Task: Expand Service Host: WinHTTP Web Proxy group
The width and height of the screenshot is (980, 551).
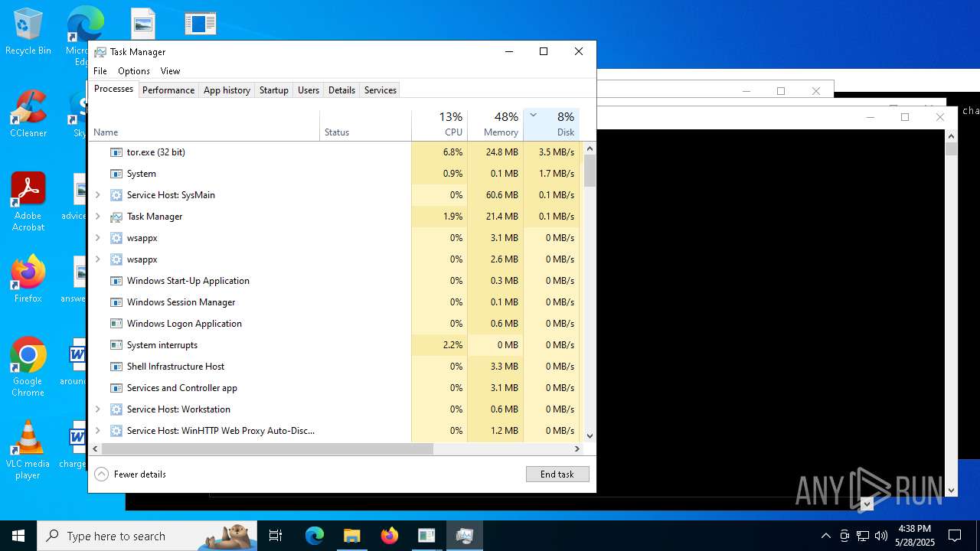Action: [97, 431]
